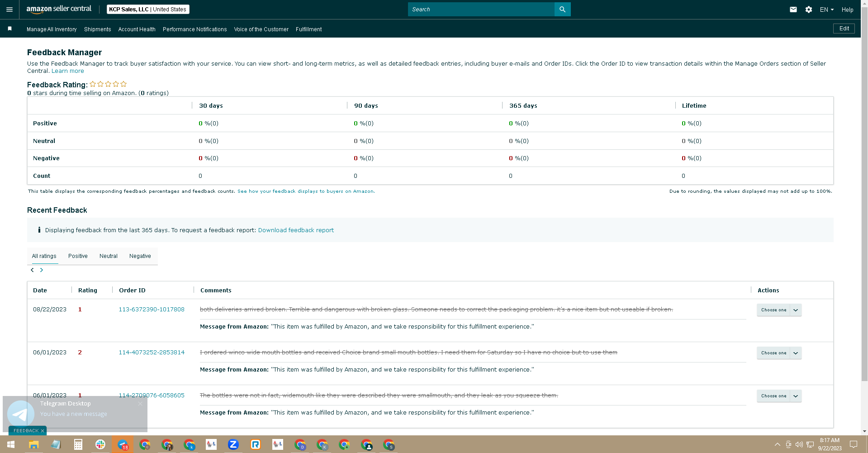868x453 pixels.
Task: Go to previous feedback page arrow
Action: click(x=32, y=270)
